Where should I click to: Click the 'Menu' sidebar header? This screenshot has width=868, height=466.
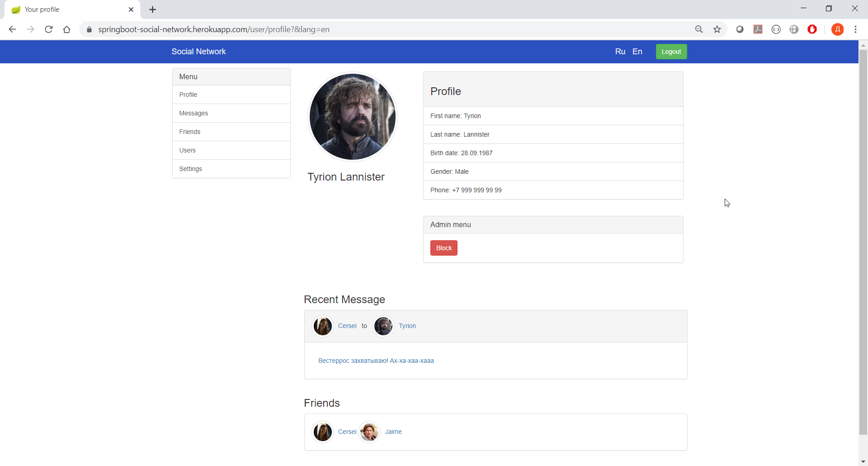pyautogui.click(x=231, y=77)
